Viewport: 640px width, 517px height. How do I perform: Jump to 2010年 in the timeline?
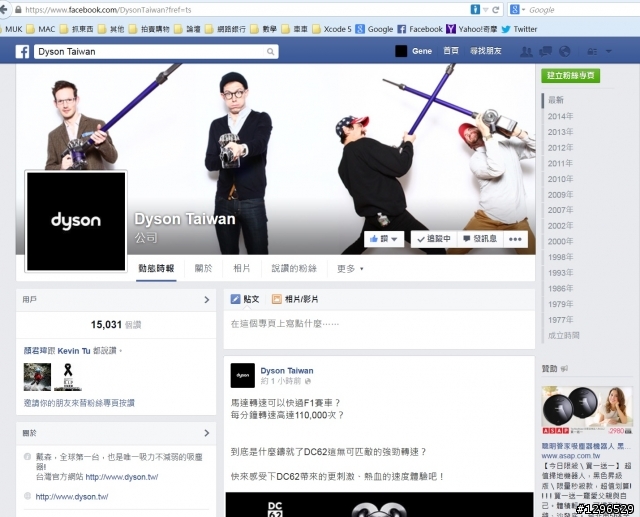point(560,179)
